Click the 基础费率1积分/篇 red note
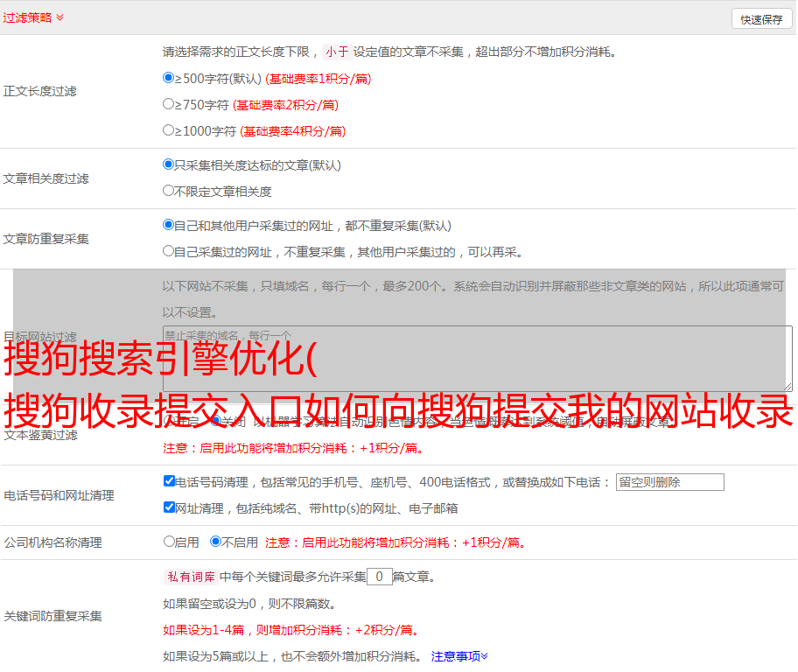This screenshot has width=798, height=672. point(318,79)
